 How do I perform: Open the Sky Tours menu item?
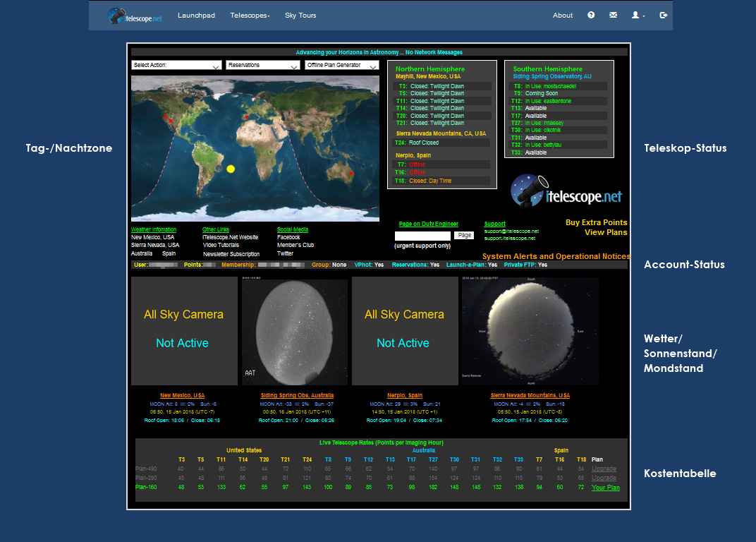pos(300,15)
